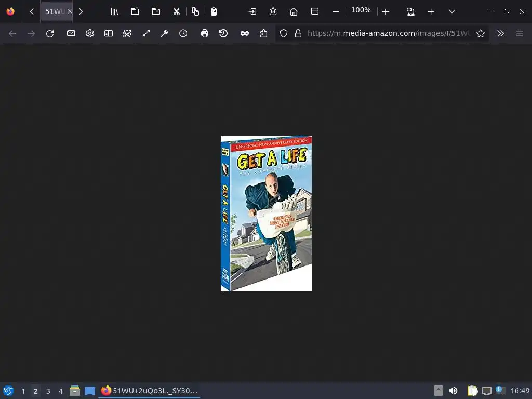Restore the Firefox window size

pos(507,11)
